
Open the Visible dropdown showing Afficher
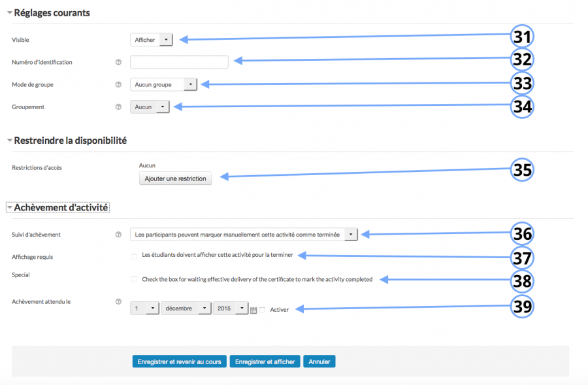151,39
